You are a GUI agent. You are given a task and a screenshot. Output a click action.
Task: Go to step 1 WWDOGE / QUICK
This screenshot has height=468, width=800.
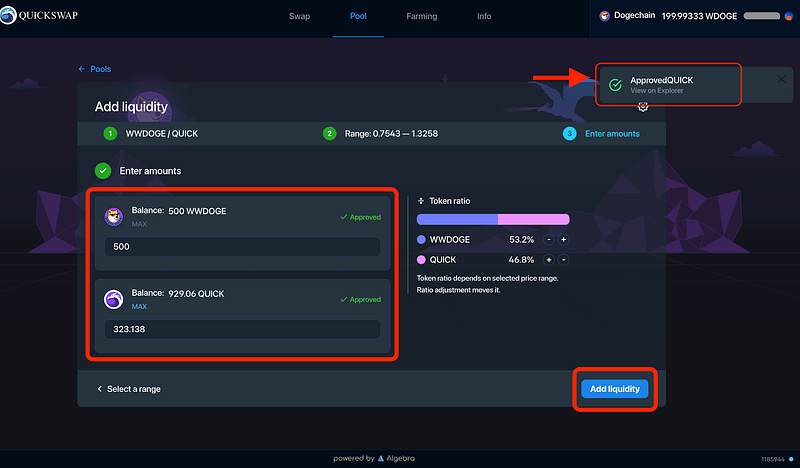151,134
